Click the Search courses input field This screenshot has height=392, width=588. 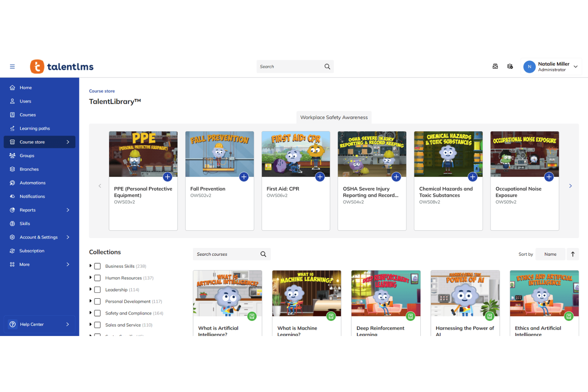(x=226, y=254)
